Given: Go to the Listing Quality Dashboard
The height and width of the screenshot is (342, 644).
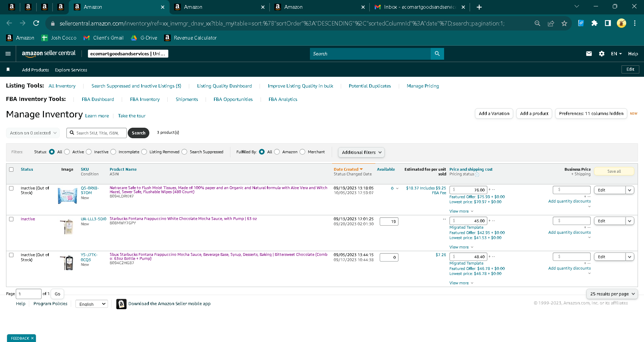Looking at the screenshot, I should (x=224, y=86).
